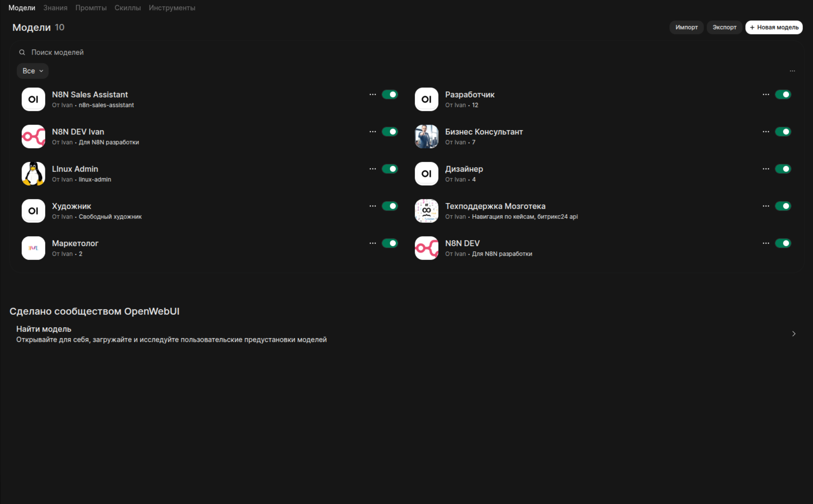Click the Новая модель button
813x504 pixels.
tap(773, 27)
